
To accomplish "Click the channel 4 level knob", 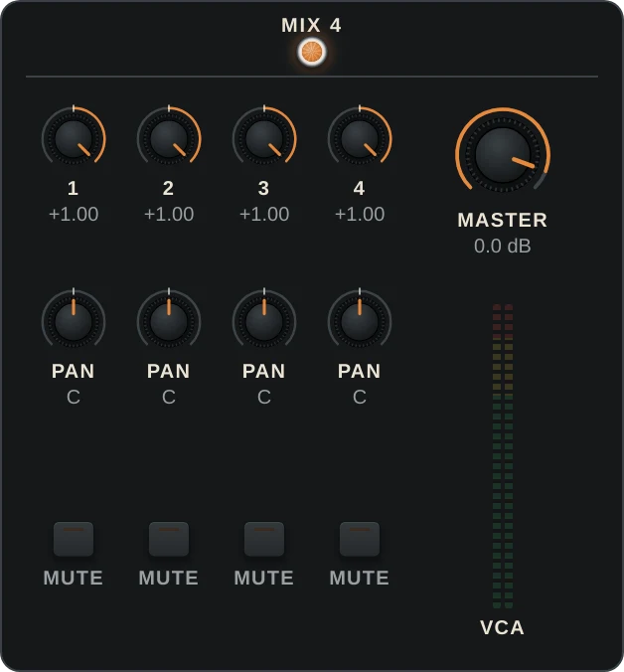I will click(x=360, y=138).
